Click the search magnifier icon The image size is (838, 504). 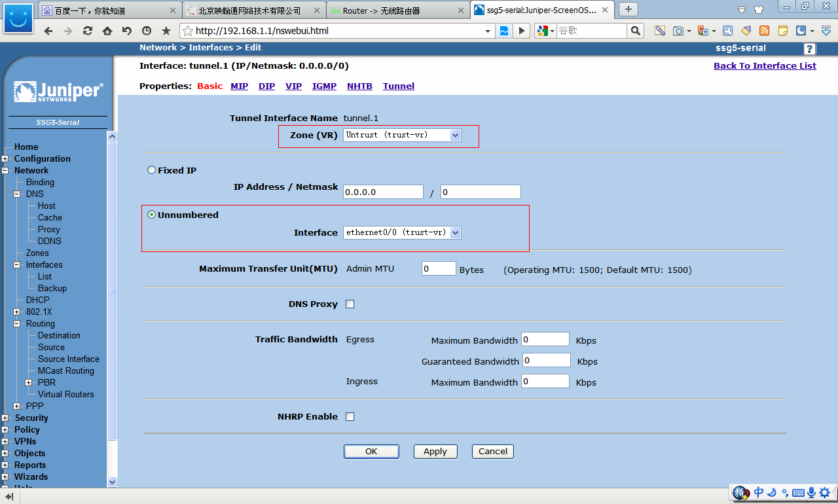pos(635,31)
